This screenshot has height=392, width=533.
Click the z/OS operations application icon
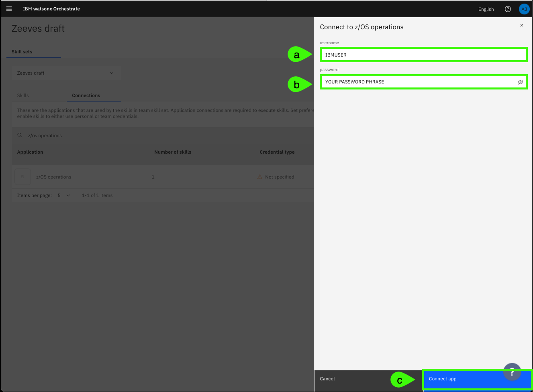pyautogui.click(x=22, y=177)
